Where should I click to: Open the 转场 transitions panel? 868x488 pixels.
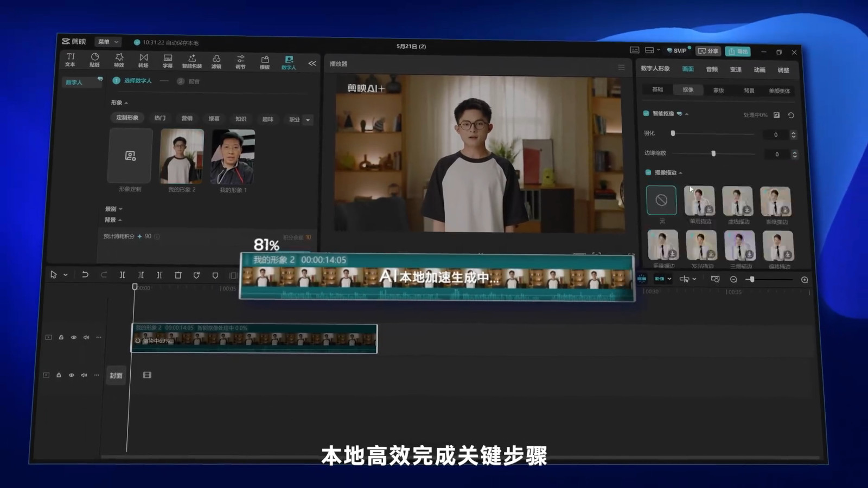[143, 60]
